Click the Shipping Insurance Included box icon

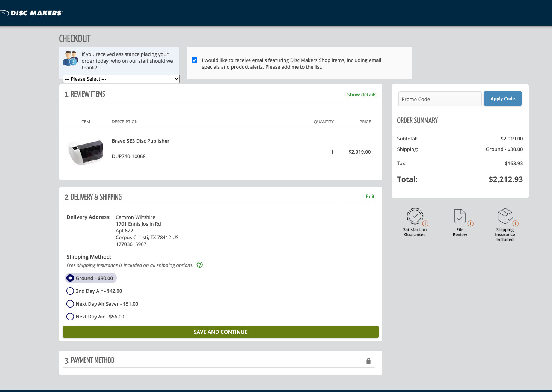[x=505, y=216]
